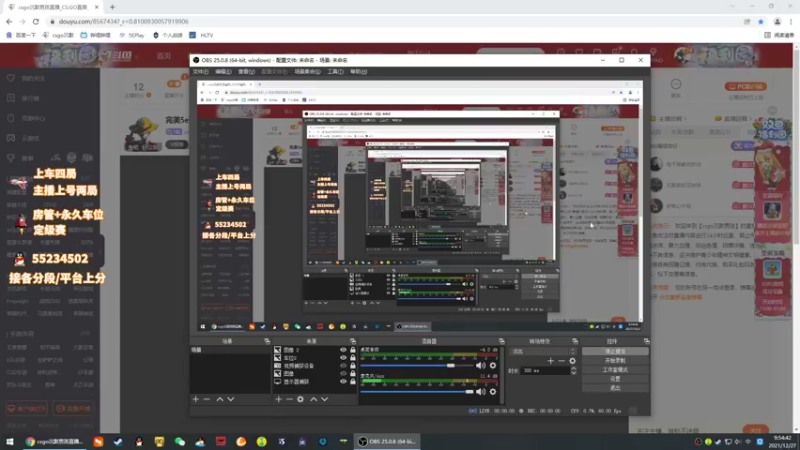Toggle visibility of 图像 2 source

(343, 350)
